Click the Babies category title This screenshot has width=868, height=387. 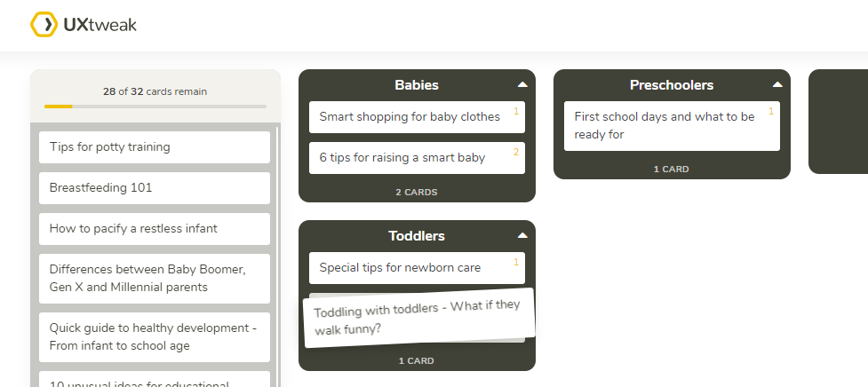pos(417,85)
